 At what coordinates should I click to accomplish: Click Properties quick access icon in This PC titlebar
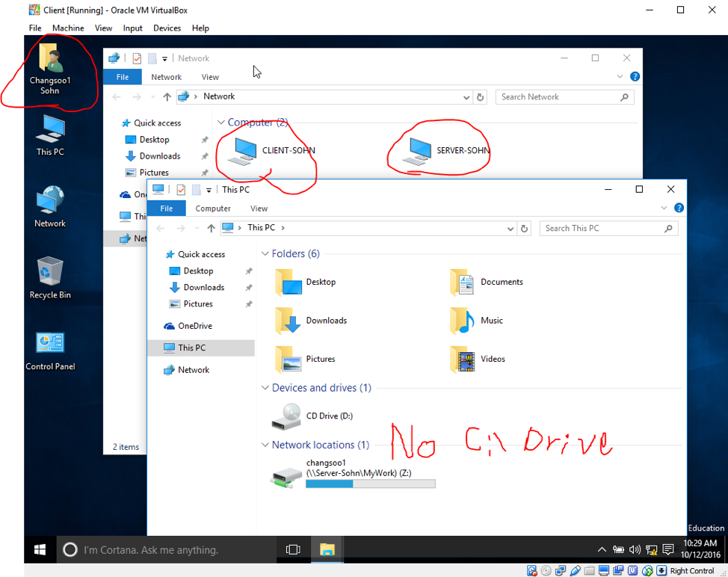tap(181, 189)
